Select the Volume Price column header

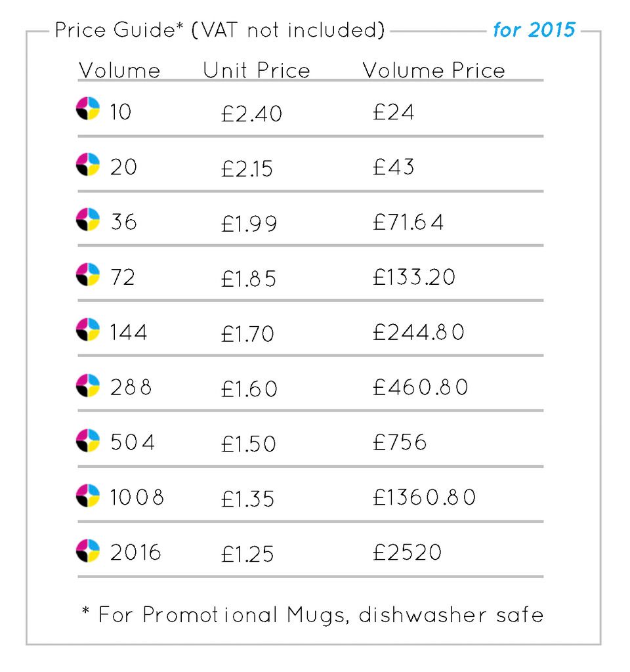[434, 70]
